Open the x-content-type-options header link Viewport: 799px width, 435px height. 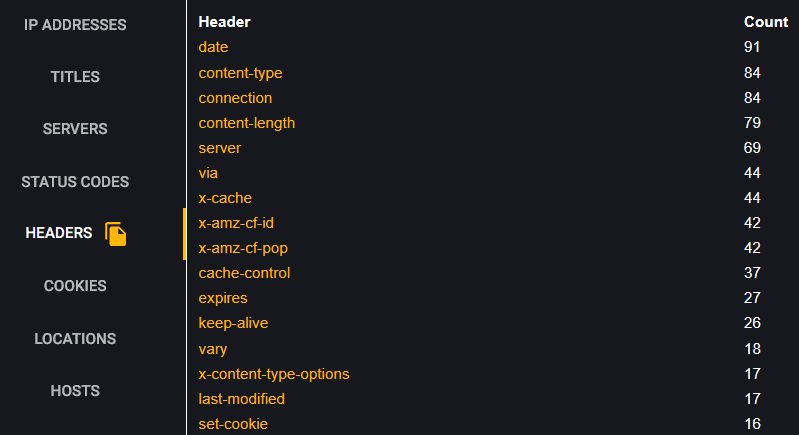274,374
